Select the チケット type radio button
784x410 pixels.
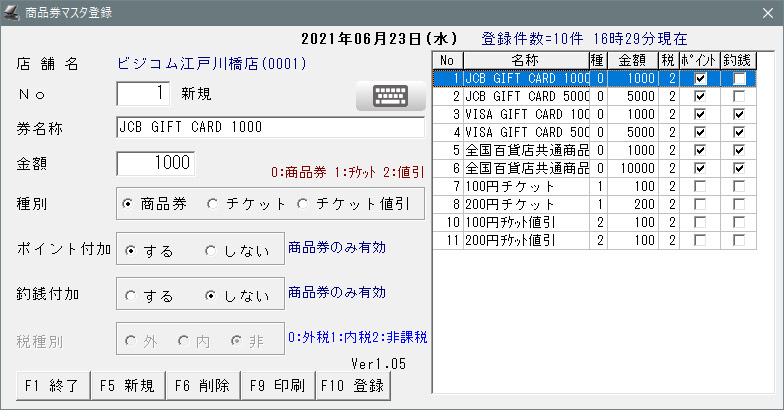[x=212, y=203]
